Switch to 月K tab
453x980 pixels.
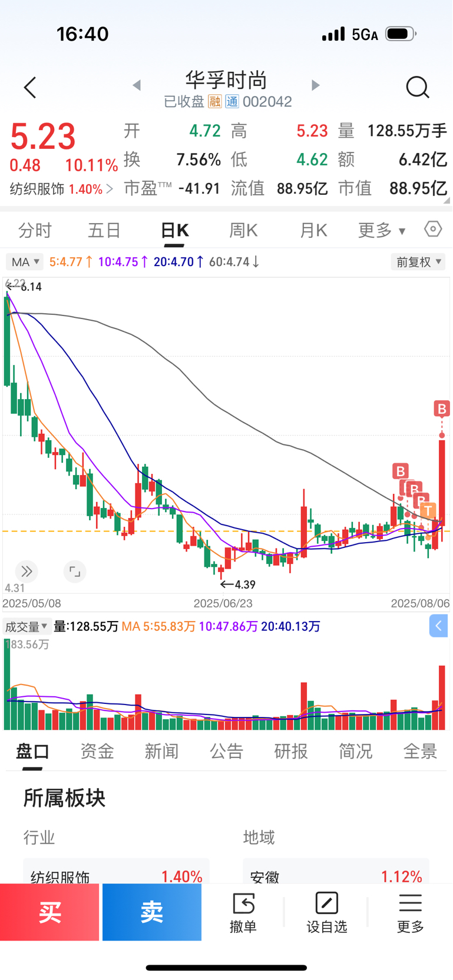tap(313, 230)
